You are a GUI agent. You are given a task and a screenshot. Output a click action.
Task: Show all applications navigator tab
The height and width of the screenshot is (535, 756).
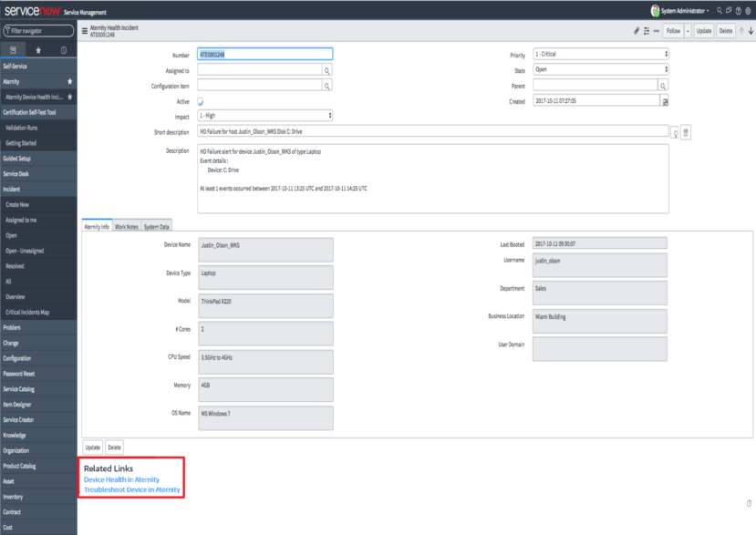(x=13, y=50)
